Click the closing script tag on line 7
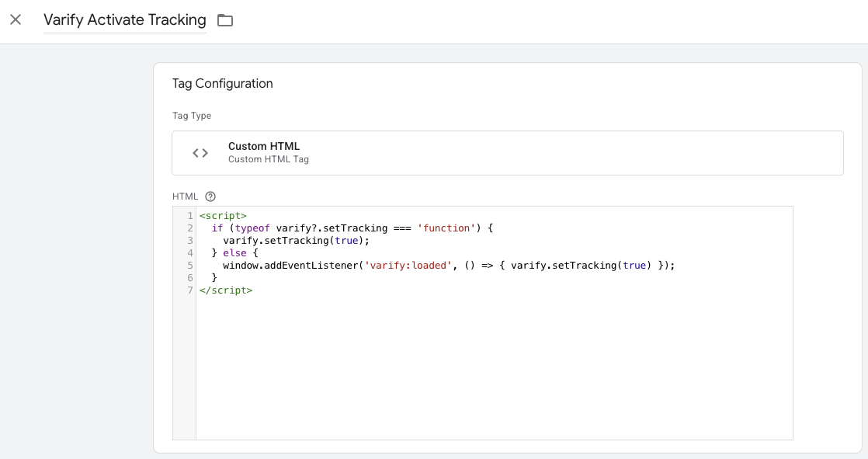868x459 pixels. [225, 290]
